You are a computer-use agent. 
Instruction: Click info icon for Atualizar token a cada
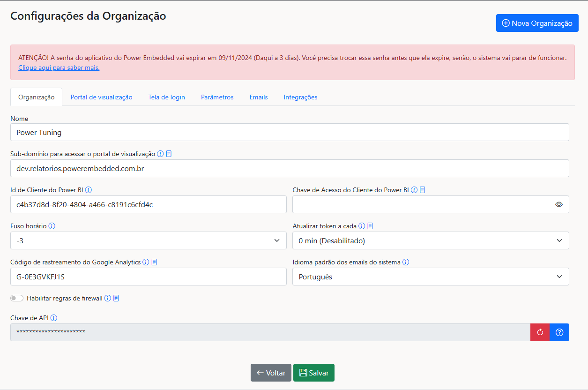[x=362, y=226]
